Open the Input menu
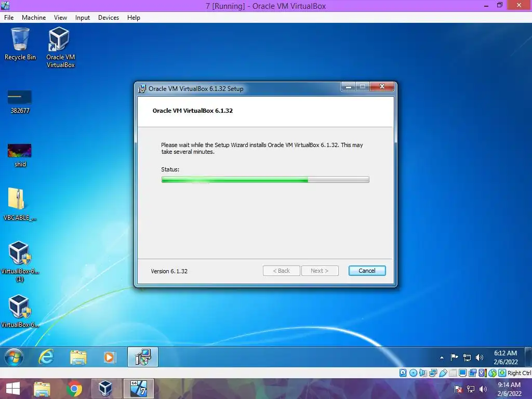The height and width of the screenshot is (399, 532). pos(83,18)
